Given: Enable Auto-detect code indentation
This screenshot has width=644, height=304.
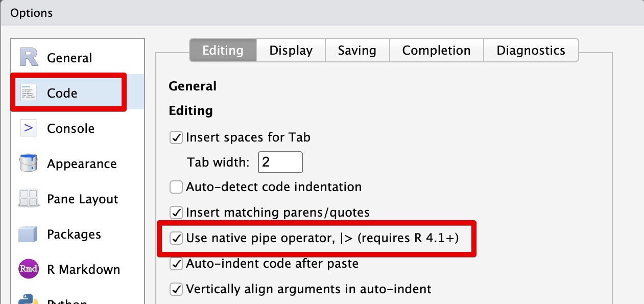Looking at the screenshot, I should point(176,187).
